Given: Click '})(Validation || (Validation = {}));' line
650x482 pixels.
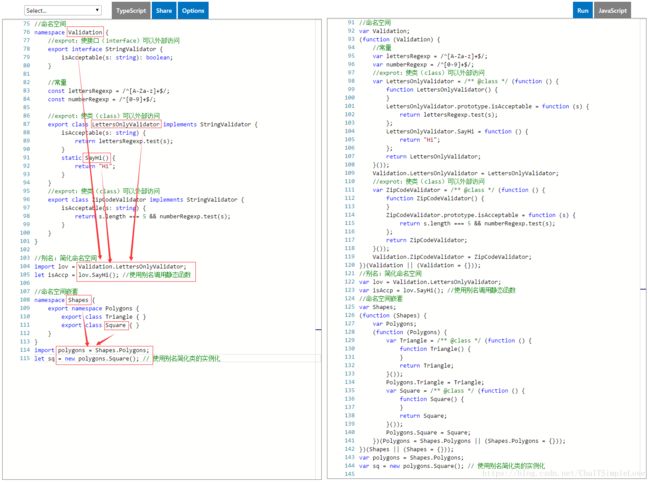Looking at the screenshot, I should 420,265.
